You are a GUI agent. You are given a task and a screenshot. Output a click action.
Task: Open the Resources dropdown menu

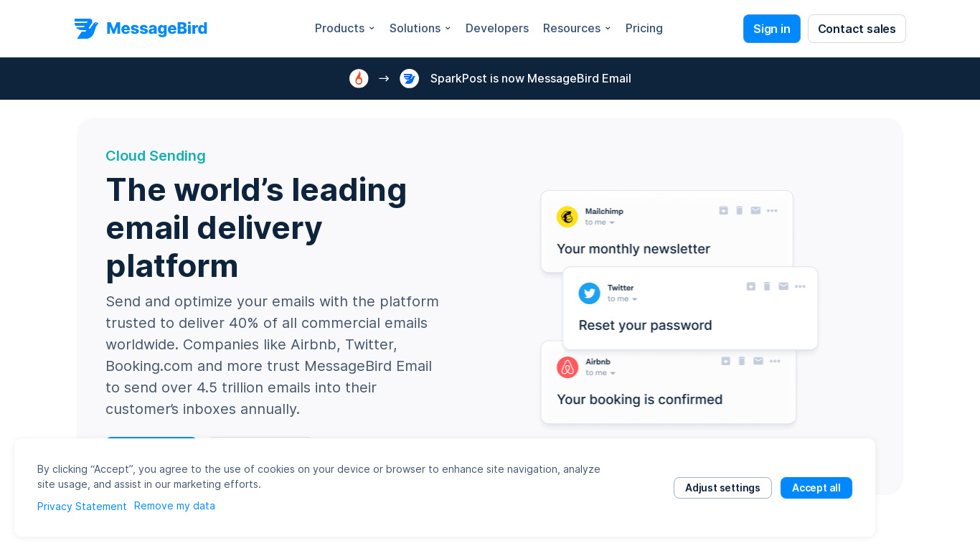point(577,29)
